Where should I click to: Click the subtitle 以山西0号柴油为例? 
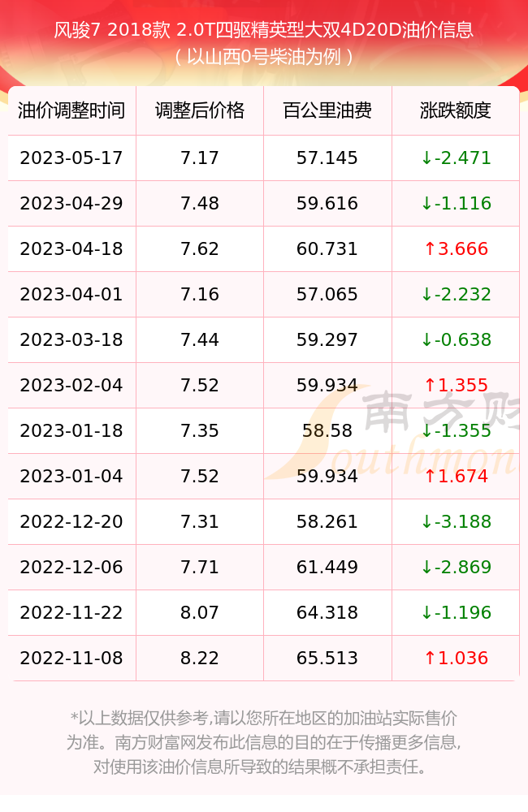pyautogui.click(x=264, y=57)
